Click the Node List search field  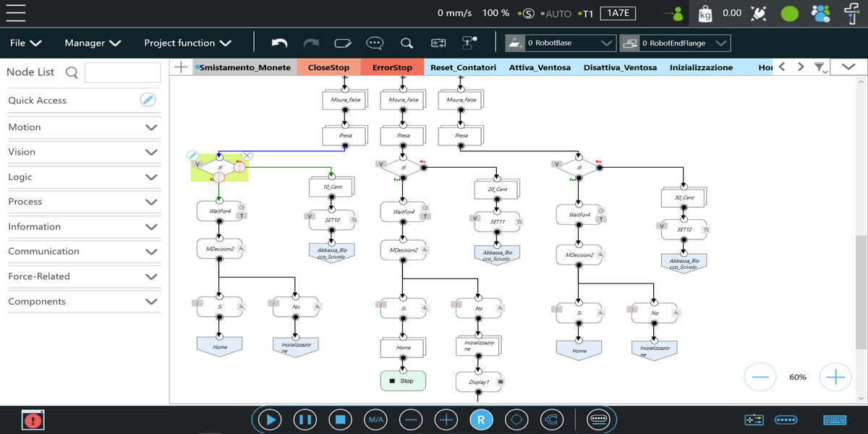[x=123, y=72]
